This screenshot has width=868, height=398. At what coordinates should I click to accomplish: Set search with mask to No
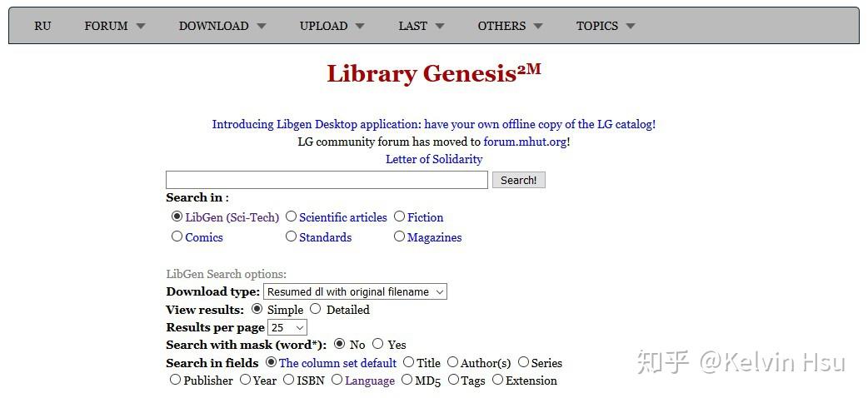[339, 344]
